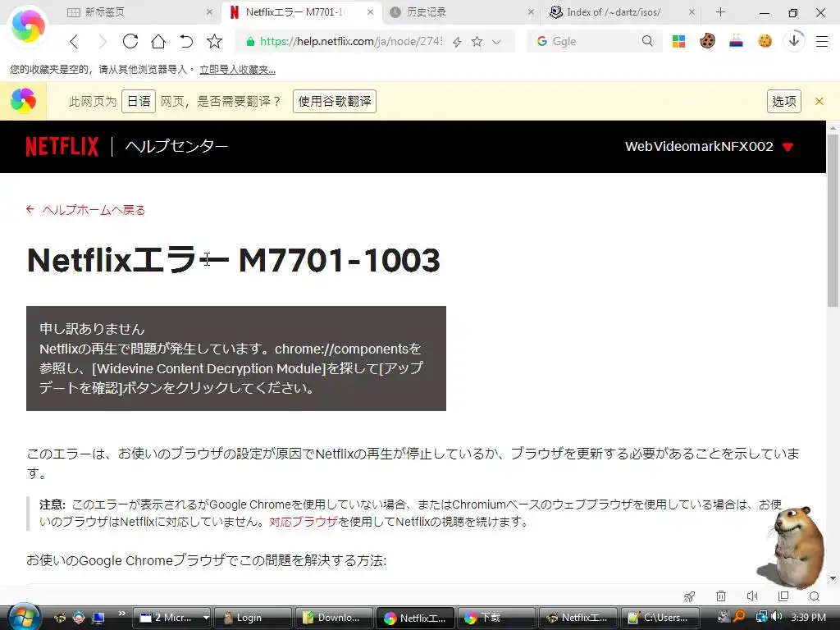Screen dimensions: 840x630
Task: Click the lightning speed mode icon
Action: pyautogui.click(x=457, y=42)
